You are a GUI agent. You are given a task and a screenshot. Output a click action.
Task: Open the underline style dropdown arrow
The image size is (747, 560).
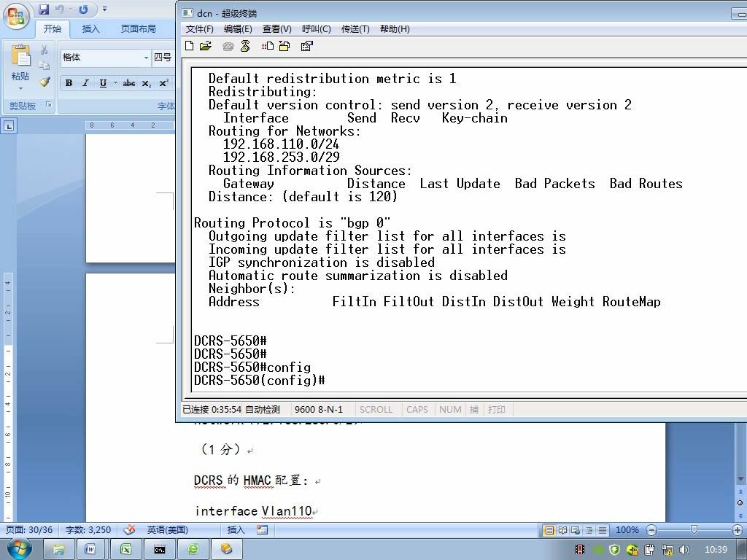(x=115, y=83)
